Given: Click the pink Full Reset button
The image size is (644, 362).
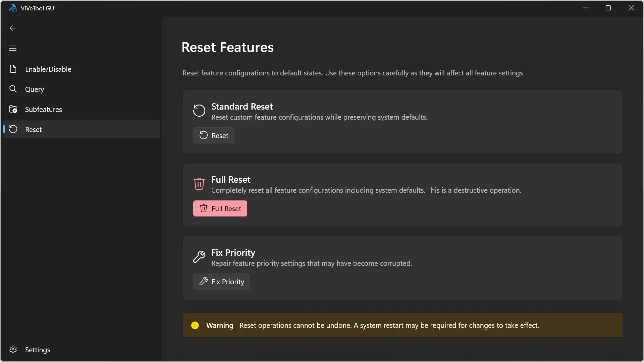Looking at the screenshot, I should [x=220, y=208].
